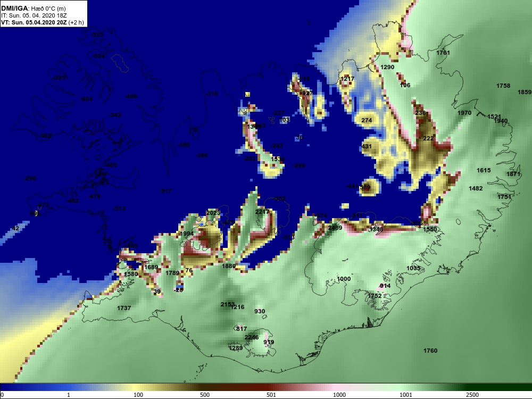Viewport: 532px width, 399px height.
Task: Click the map value 1994
Action: 187,234
